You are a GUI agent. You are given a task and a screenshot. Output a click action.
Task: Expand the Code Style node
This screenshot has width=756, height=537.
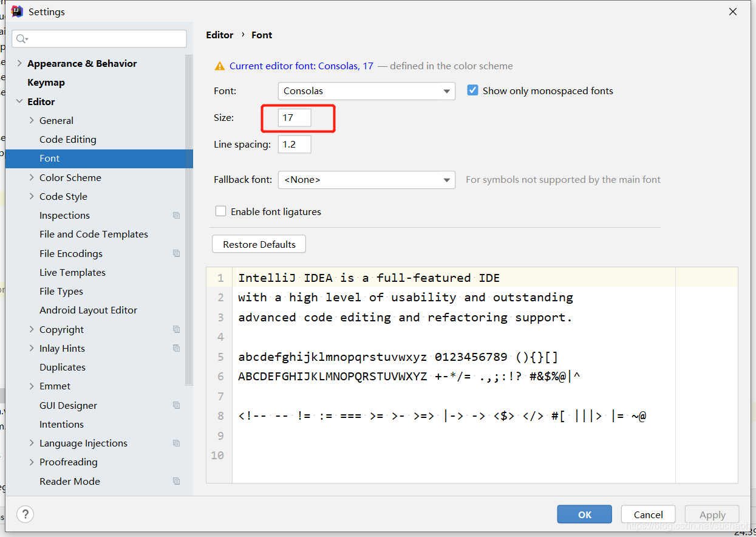tap(32, 196)
